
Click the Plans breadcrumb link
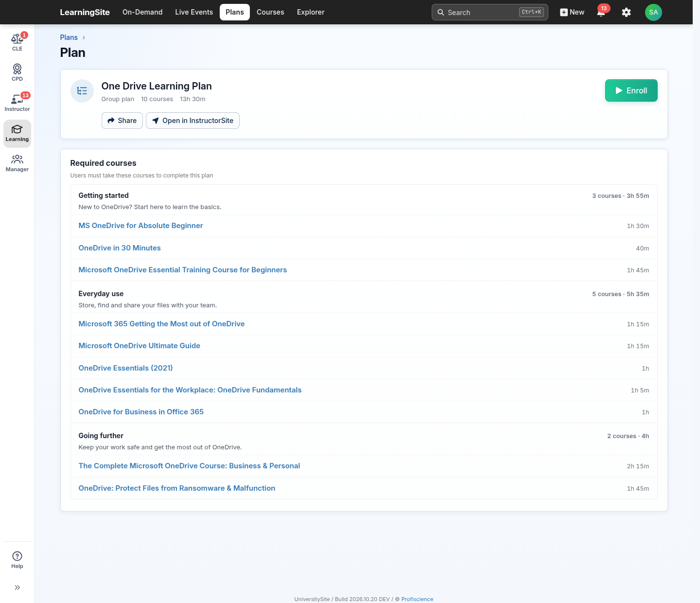click(x=69, y=37)
